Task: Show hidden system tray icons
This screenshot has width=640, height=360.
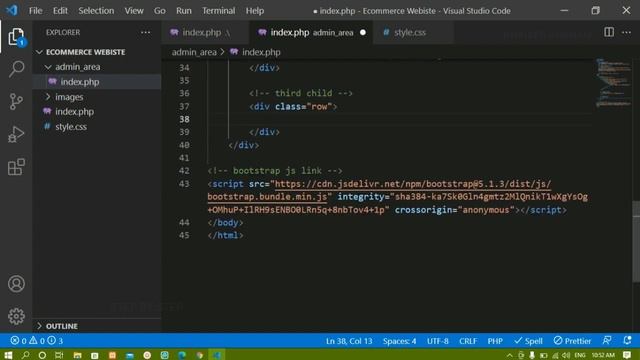Action: point(509,355)
